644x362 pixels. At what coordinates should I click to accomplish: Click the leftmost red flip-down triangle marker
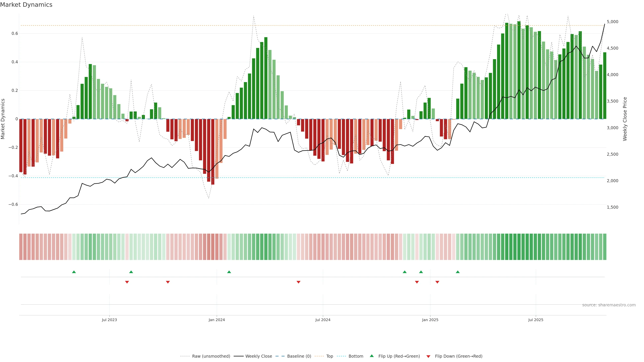coord(127,282)
